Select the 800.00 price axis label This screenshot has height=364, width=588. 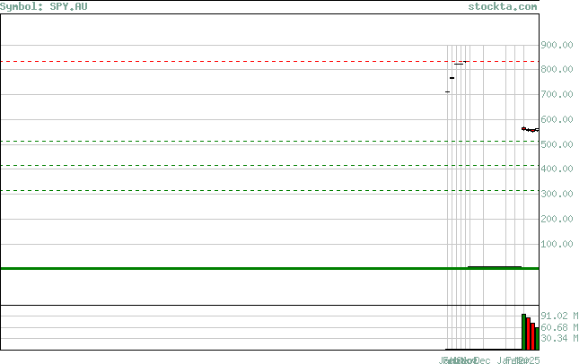point(557,69)
